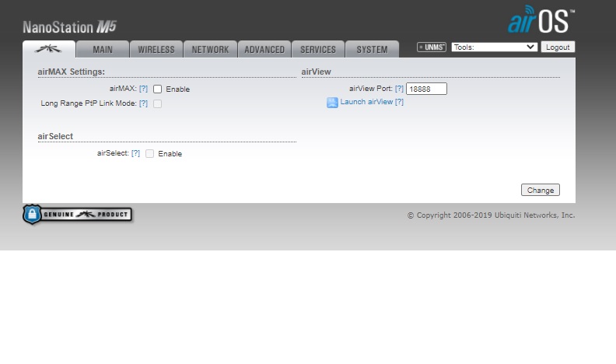Enable the airMAX checkbox

(x=158, y=89)
